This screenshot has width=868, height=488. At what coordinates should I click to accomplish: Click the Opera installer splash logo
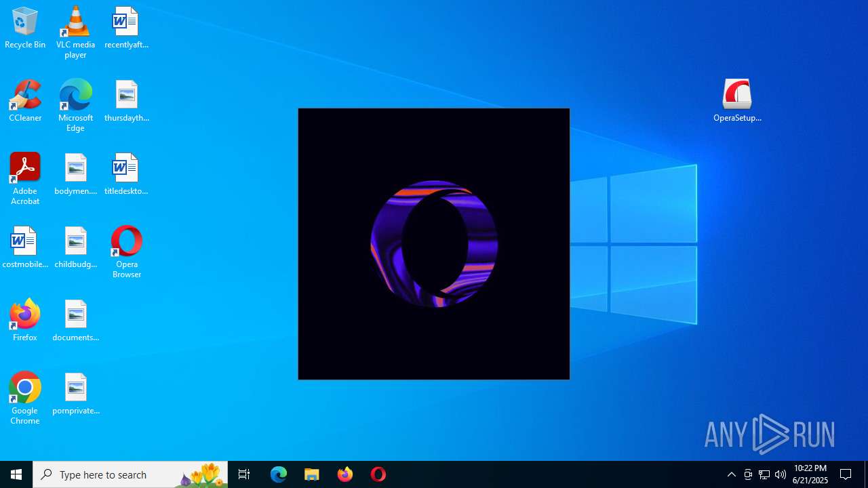[434, 244]
